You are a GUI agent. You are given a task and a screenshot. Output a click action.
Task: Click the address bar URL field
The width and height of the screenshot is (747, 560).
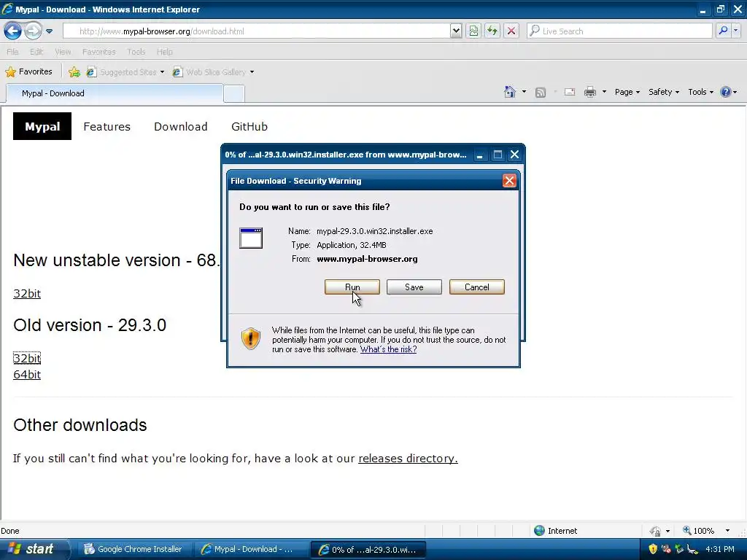click(x=256, y=31)
